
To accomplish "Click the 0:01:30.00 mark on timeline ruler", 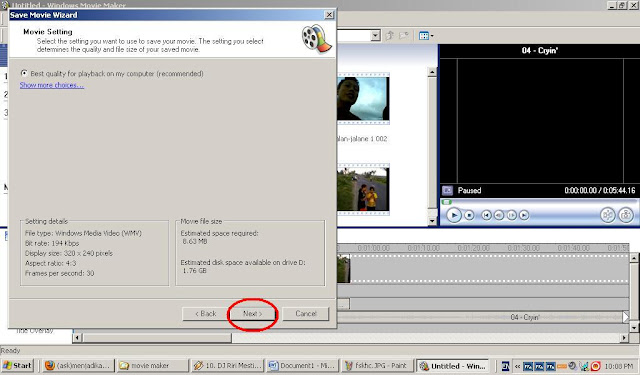I will [524, 248].
